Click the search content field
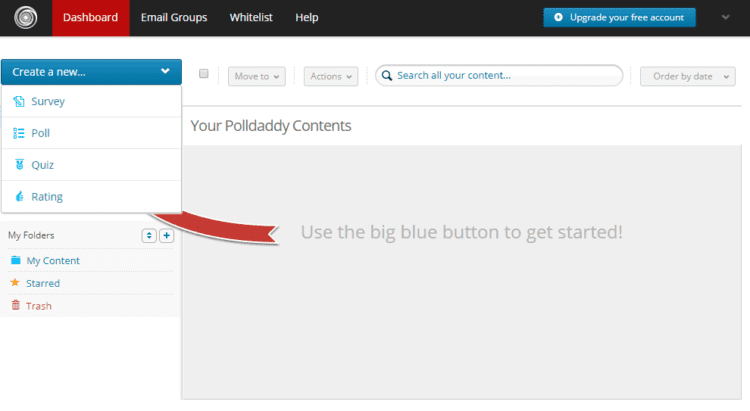 [499, 76]
